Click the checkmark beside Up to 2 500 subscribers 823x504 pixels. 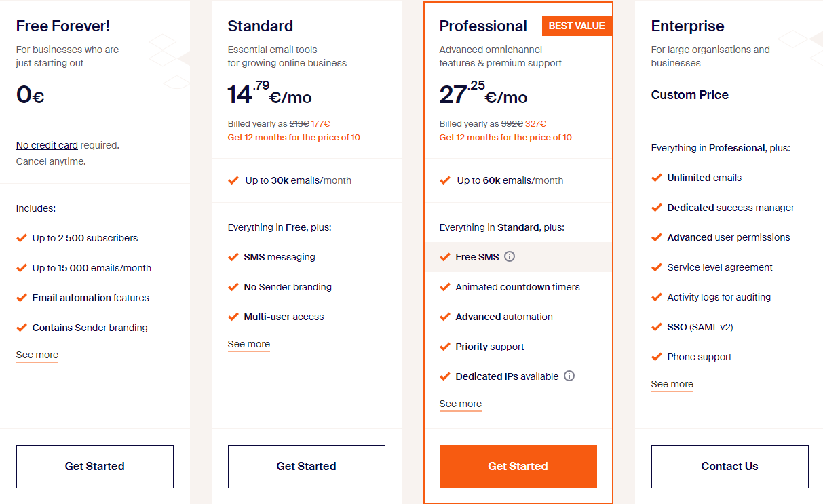[22, 238]
